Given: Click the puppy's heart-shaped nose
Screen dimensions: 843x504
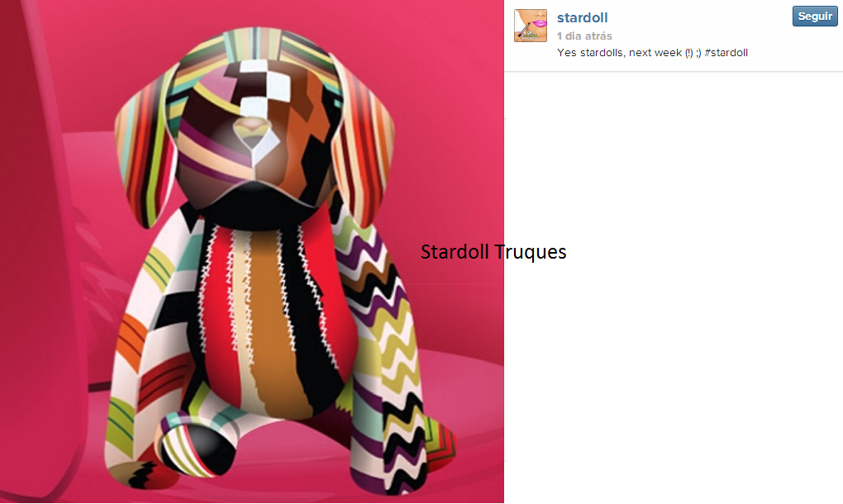Looking at the screenshot, I should (251, 133).
